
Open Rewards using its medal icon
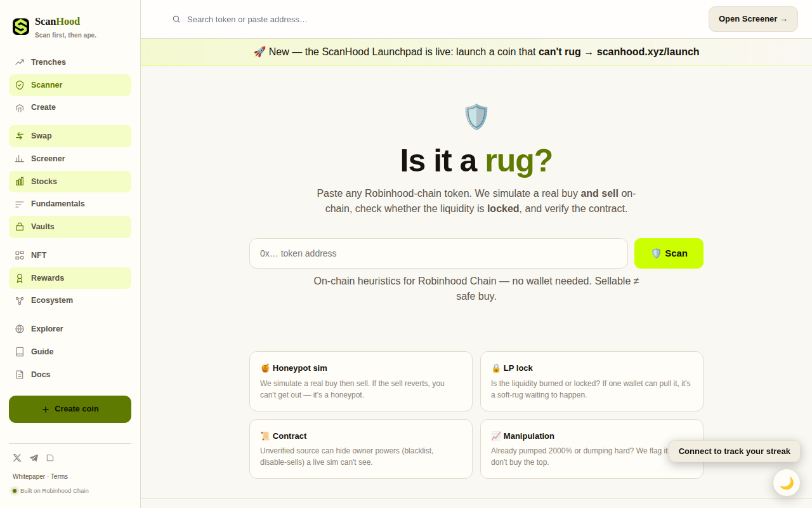(20, 278)
